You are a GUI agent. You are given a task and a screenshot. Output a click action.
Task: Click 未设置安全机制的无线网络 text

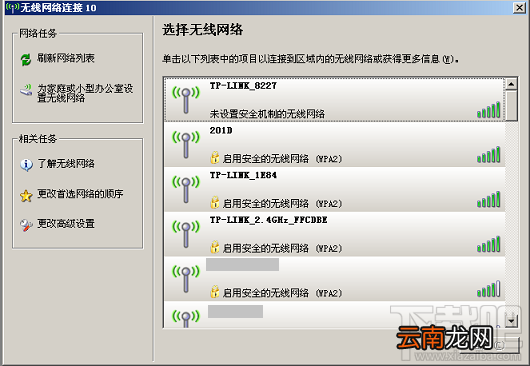tap(267, 114)
